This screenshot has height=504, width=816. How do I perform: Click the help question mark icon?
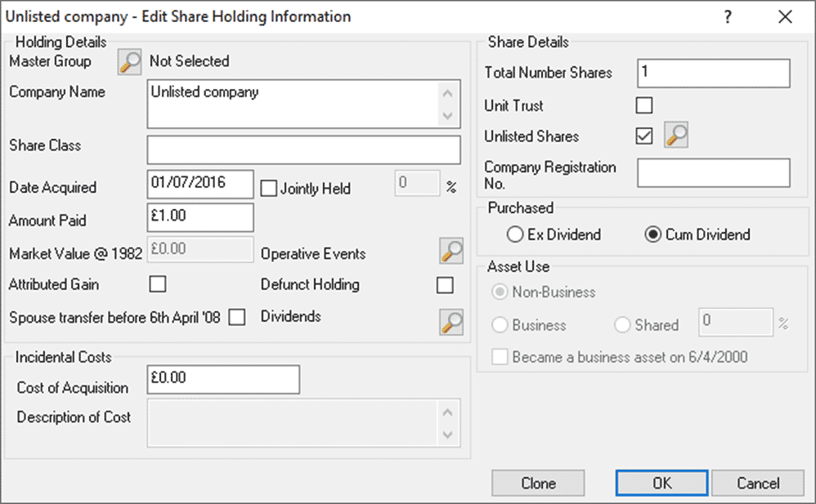727,16
